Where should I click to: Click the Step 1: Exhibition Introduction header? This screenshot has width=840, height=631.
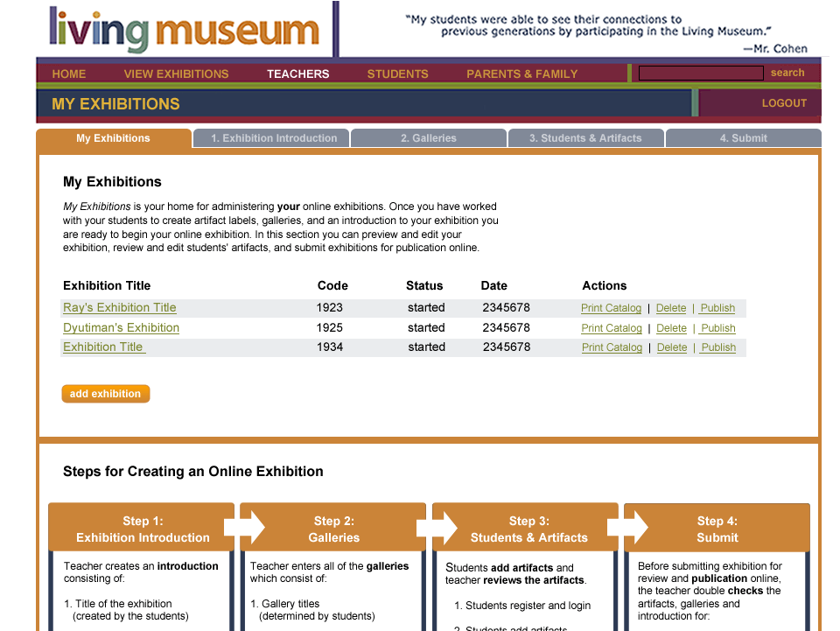142,528
